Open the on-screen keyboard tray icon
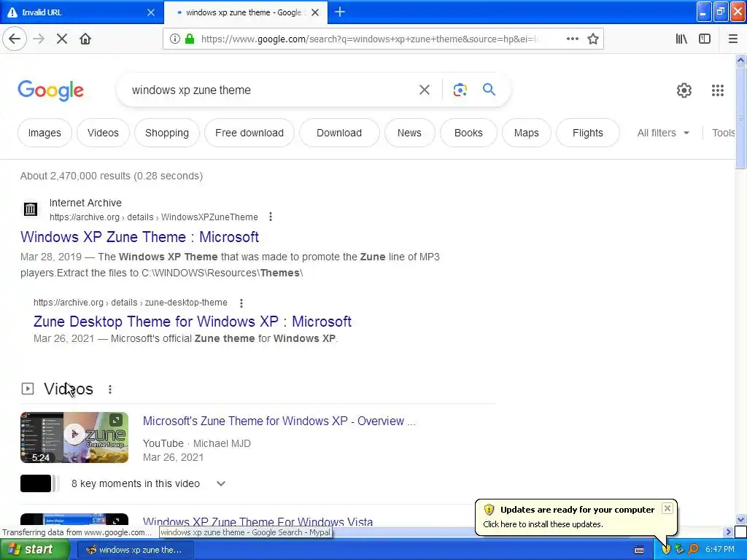 (x=639, y=550)
